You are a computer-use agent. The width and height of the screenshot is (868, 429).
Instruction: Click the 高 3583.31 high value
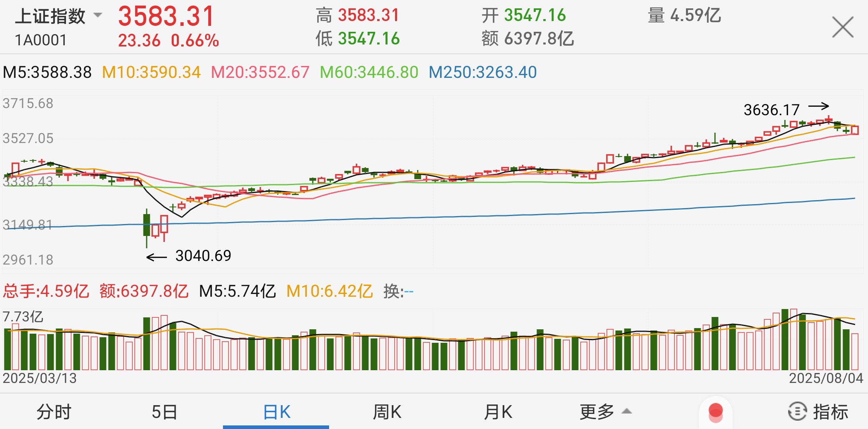coord(357,15)
